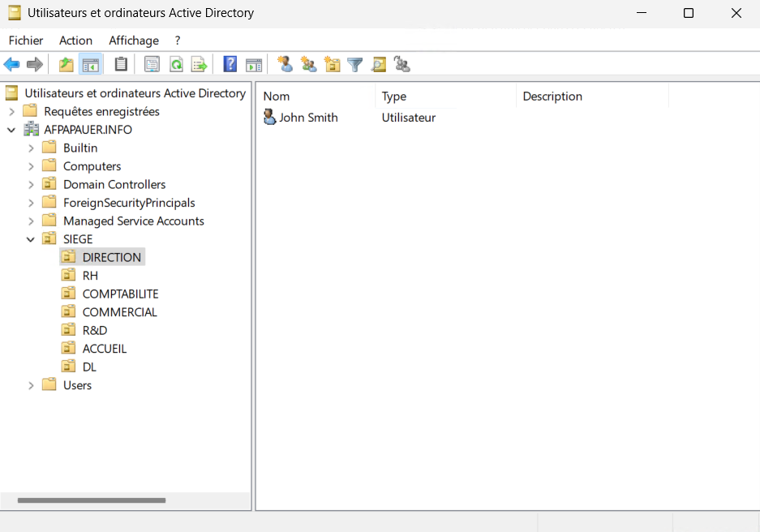Go up one level using folder icon
Image resolution: width=760 pixels, height=532 pixels.
(x=66, y=65)
